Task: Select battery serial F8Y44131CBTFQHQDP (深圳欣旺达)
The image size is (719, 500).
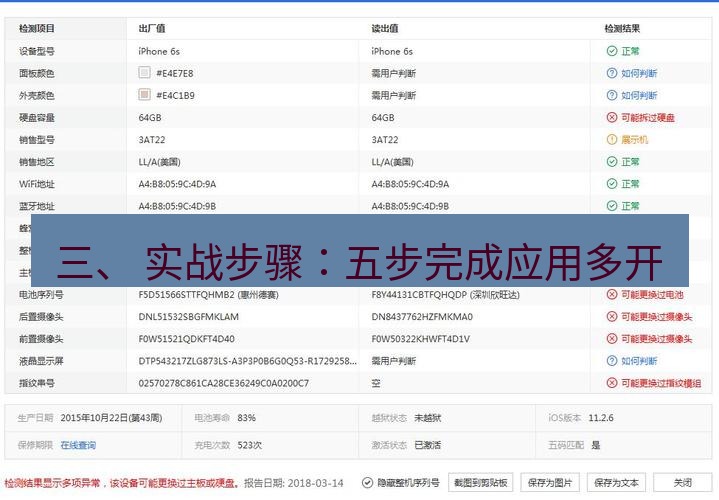Action: [445, 294]
